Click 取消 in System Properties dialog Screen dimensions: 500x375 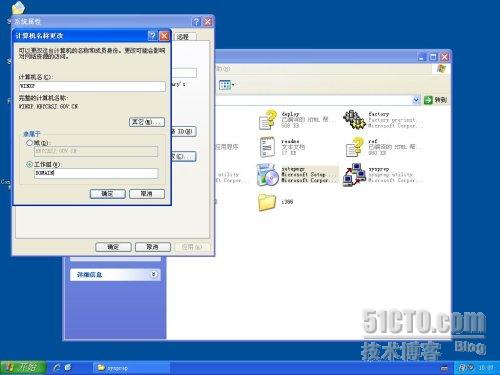(153, 247)
